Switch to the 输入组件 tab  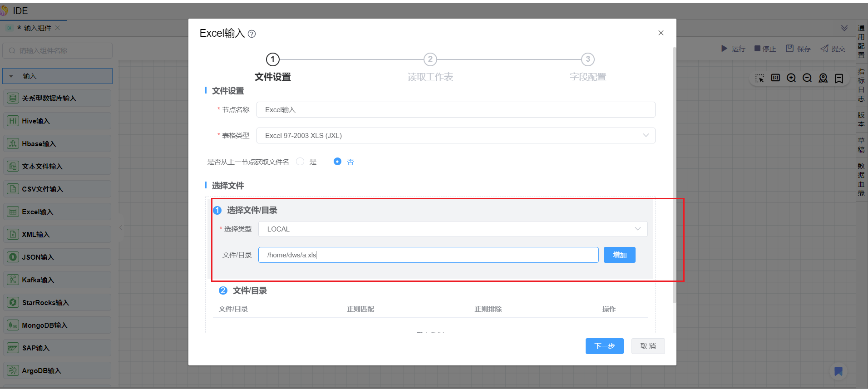pos(37,28)
